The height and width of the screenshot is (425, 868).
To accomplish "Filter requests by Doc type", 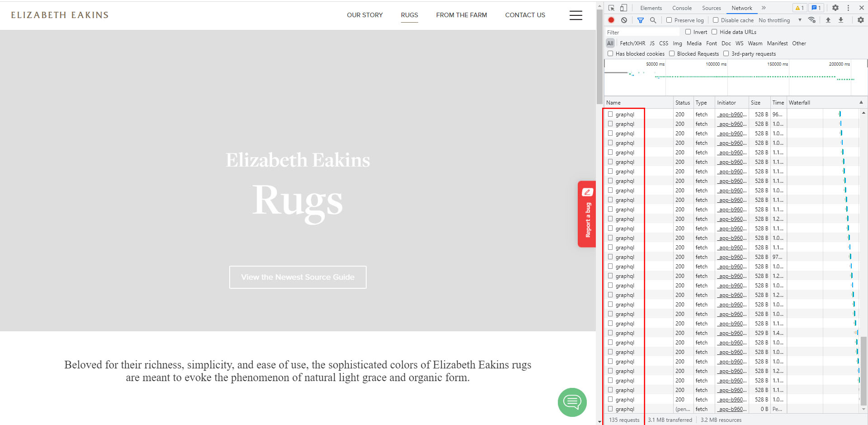I will pyautogui.click(x=726, y=43).
